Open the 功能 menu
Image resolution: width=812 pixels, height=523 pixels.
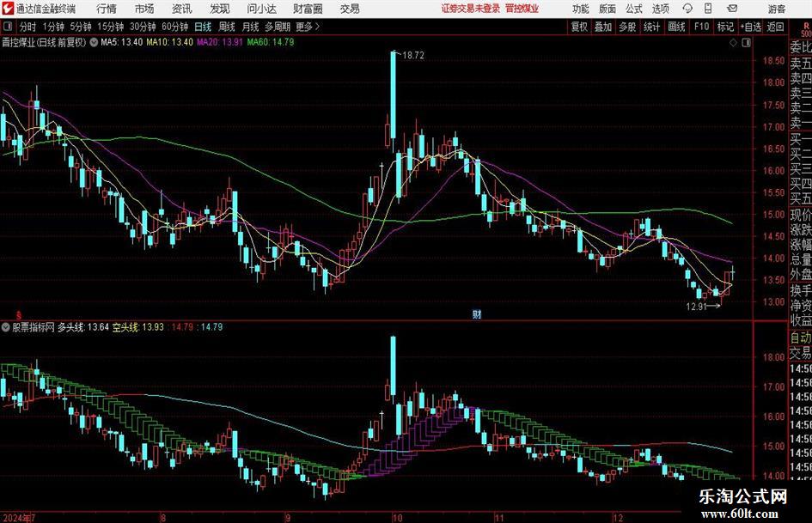click(581, 9)
